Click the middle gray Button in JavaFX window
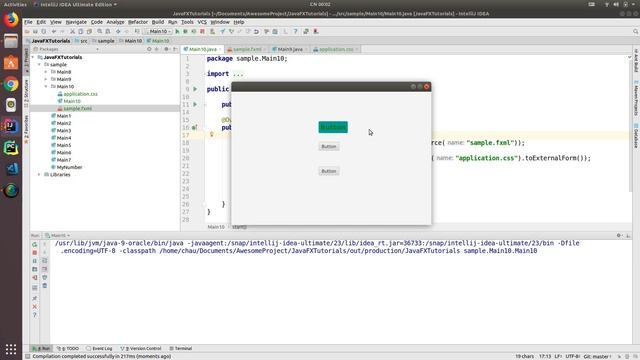This screenshot has width=640, height=360. tap(329, 147)
